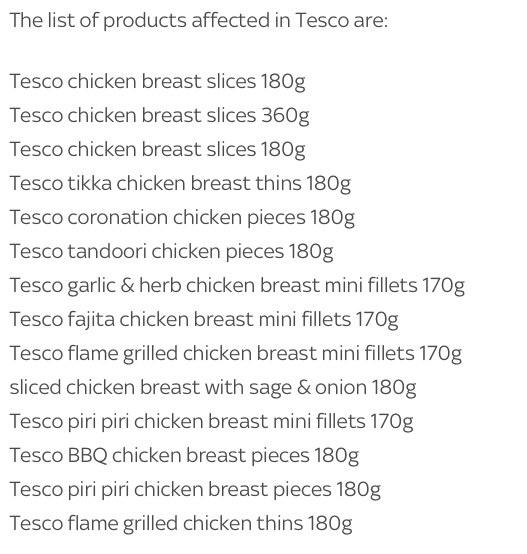This screenshot has width=527, height=554.
Task: Click 'Tesco piri piri chicken breast pieces 180g'
Action: tap(195, 489)
